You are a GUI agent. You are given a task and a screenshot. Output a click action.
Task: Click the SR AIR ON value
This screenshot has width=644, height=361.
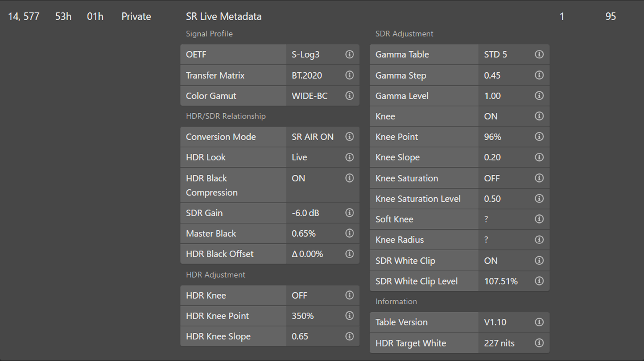(x=313, y=137)
